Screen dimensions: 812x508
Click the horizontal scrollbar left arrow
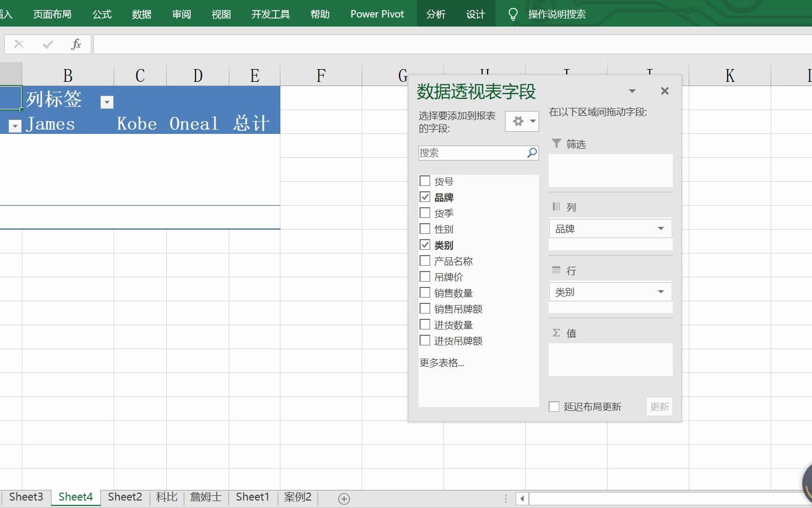pyautogui.click(x=523, y=498)
